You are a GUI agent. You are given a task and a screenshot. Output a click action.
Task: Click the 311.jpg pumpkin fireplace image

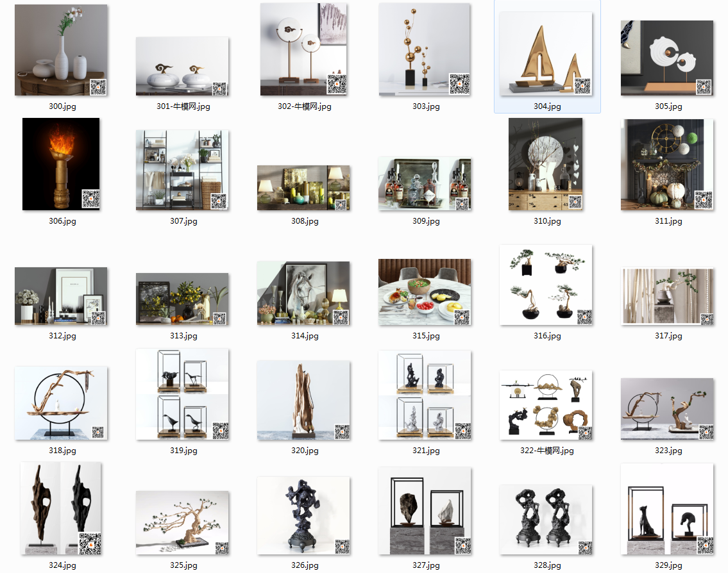tap(667, 165)
